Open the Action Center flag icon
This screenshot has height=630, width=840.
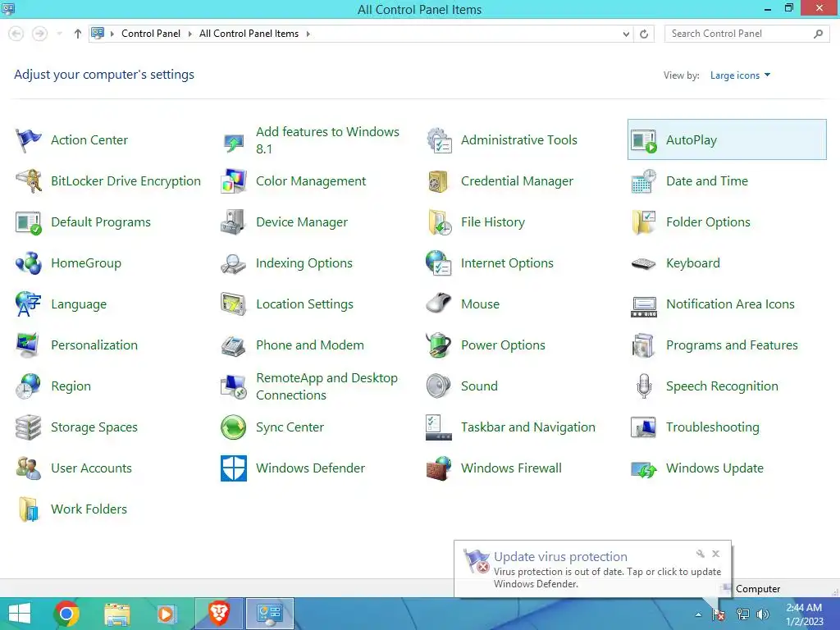click(29, 140)
